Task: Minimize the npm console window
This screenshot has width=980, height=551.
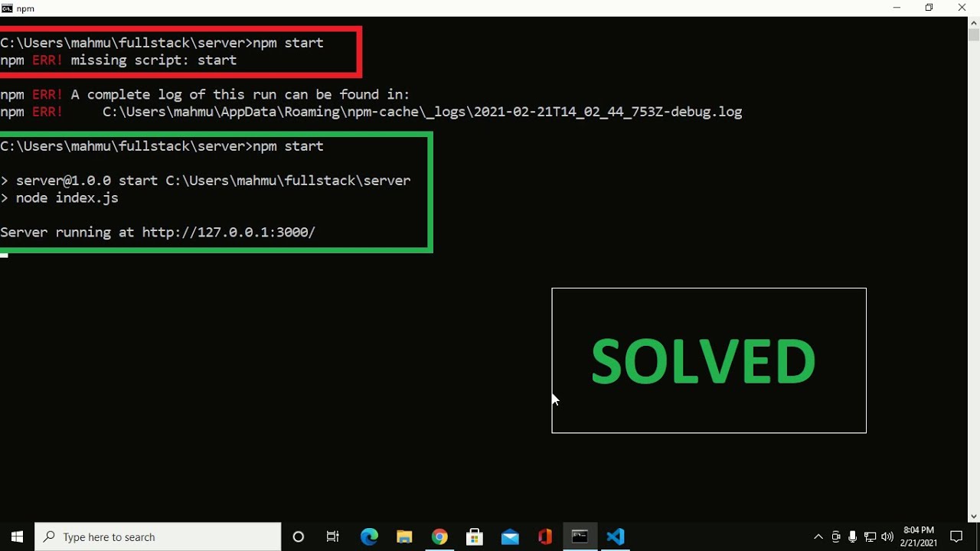Action: coord(897,8)
